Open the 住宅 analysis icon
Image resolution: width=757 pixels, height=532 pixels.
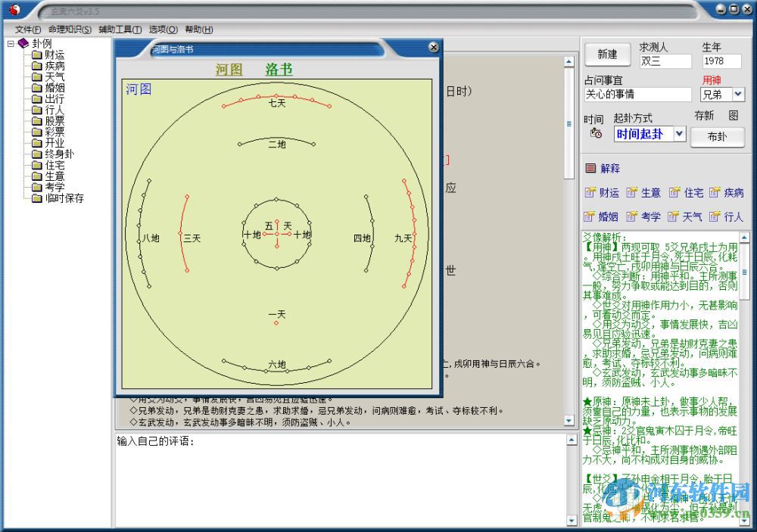(684, 192)
